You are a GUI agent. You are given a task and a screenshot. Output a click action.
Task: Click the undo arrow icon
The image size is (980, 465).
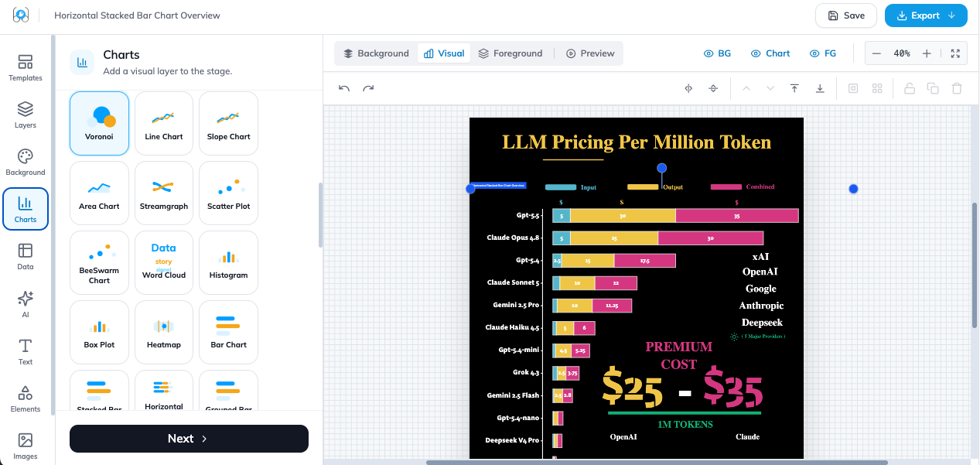(344, 88)
